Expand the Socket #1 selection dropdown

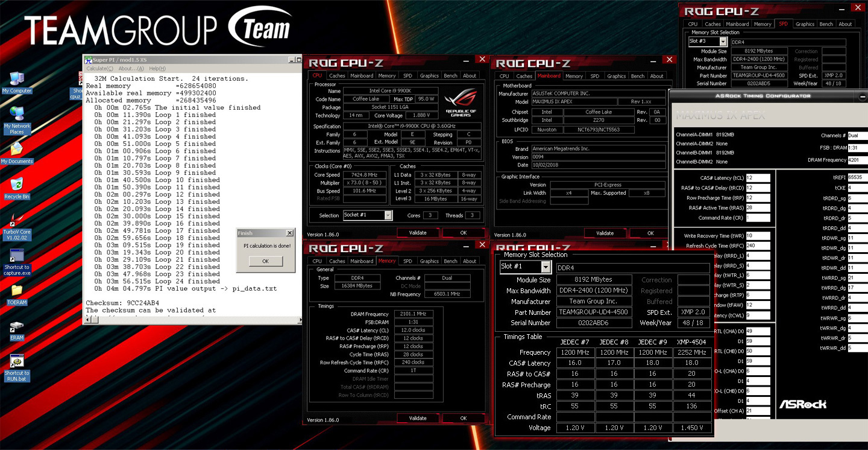pyautogui.click(x=388, y=215)
